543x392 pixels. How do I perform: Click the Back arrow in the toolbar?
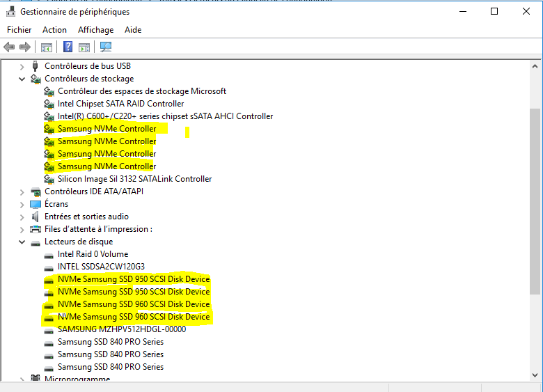[x=9, y=47]
